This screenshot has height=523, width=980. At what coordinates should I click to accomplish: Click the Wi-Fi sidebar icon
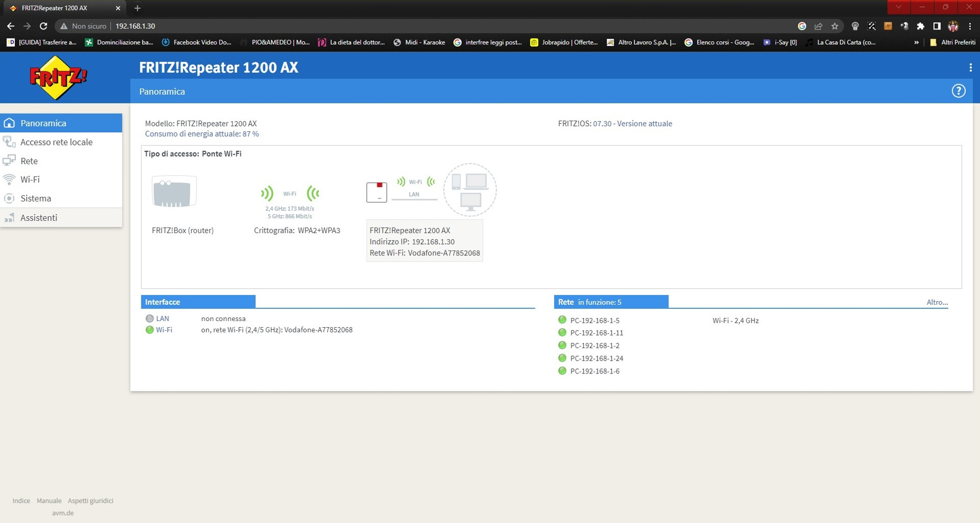coord(9,180)
